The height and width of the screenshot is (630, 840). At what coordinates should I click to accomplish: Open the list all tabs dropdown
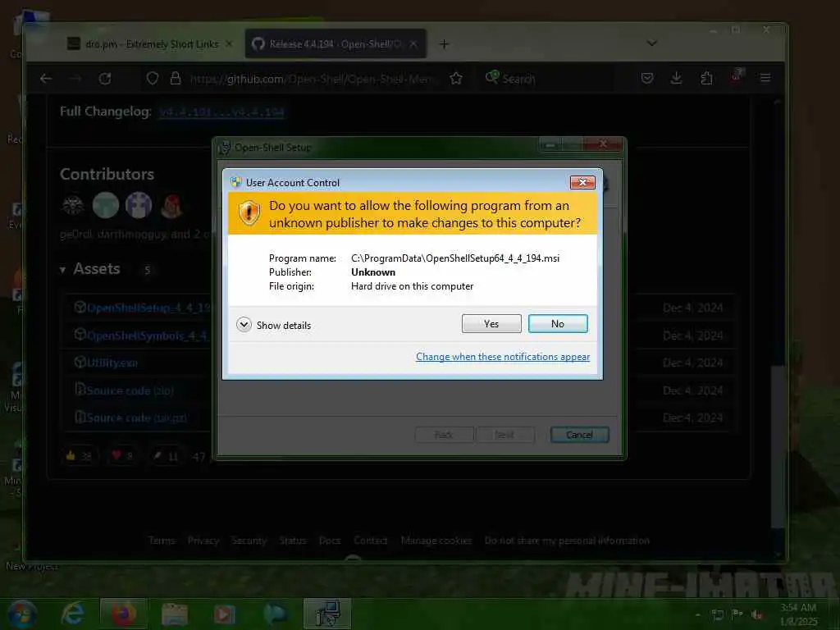pyautogui.click(x=651, y=43)
